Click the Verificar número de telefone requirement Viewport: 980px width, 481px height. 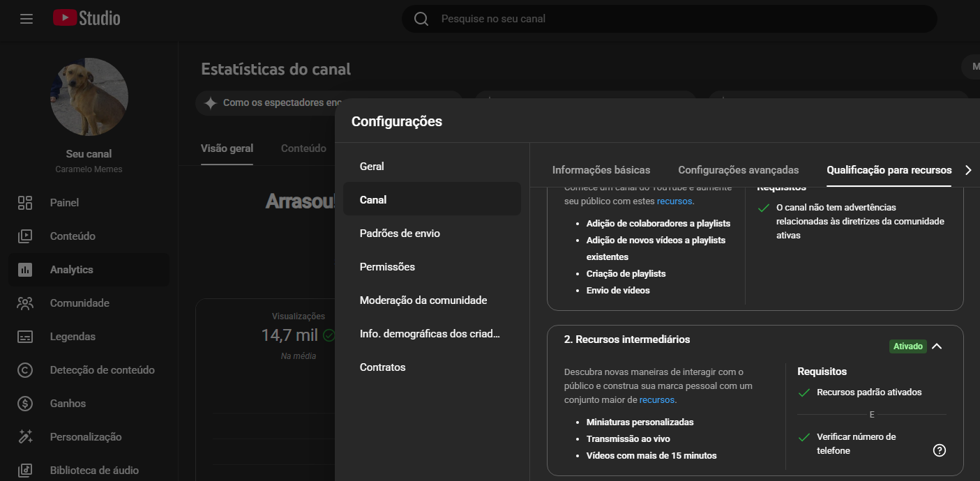857,444
